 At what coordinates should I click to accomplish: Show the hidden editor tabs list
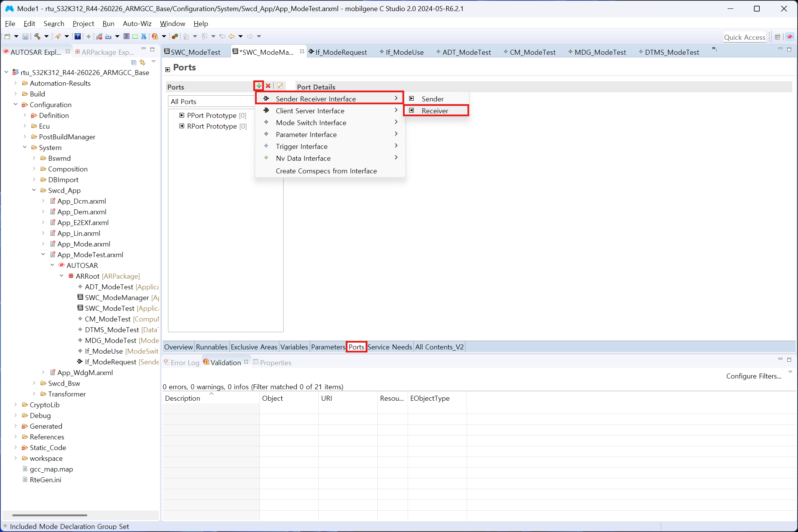714,49
